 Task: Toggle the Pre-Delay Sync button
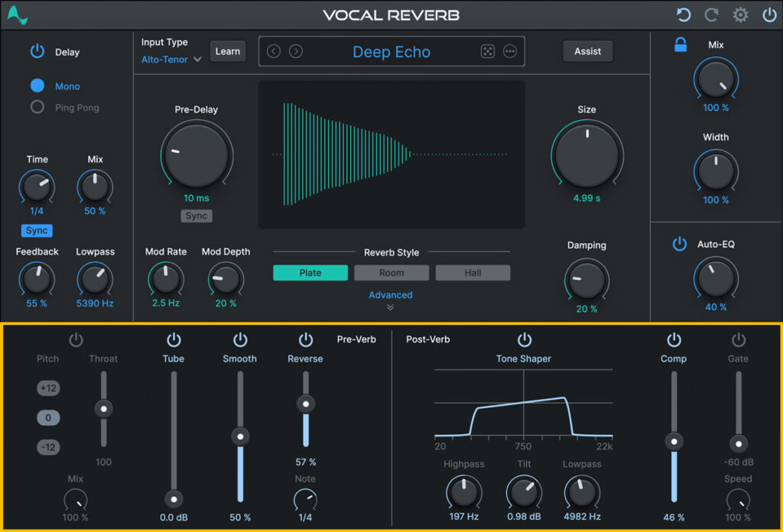click(x=197, y=216)
